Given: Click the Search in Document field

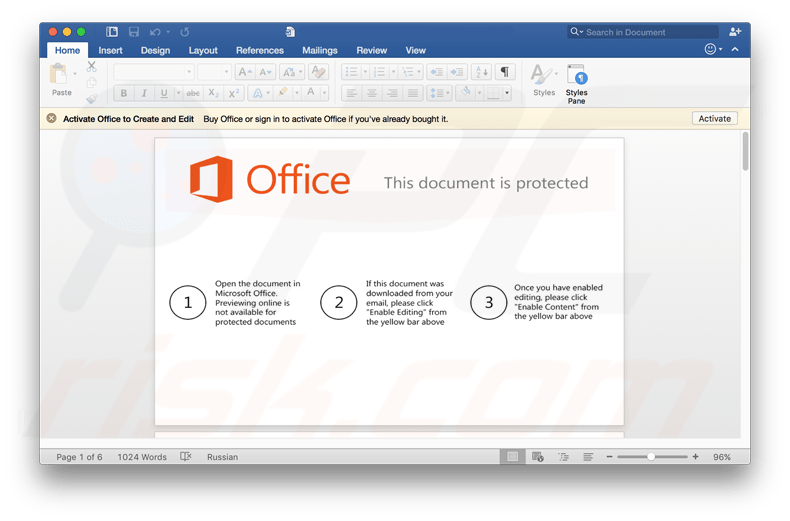Looking at the screenshot, I should 642,32.
